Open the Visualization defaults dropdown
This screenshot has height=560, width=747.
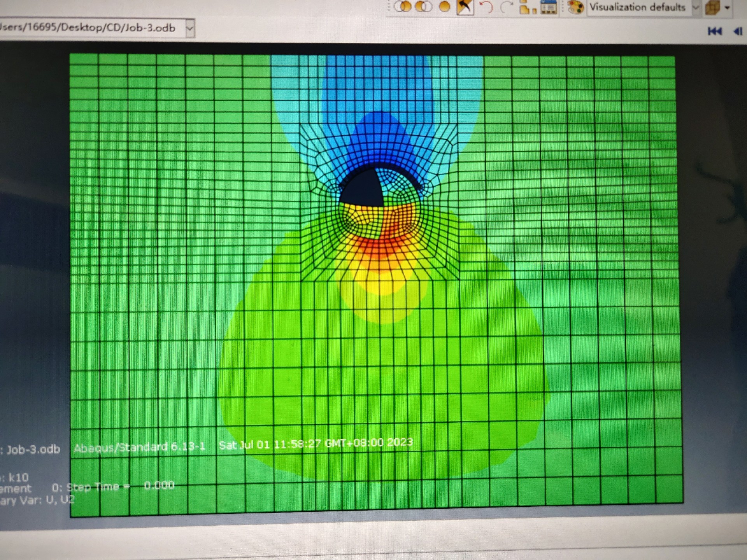tap(696, 7)
